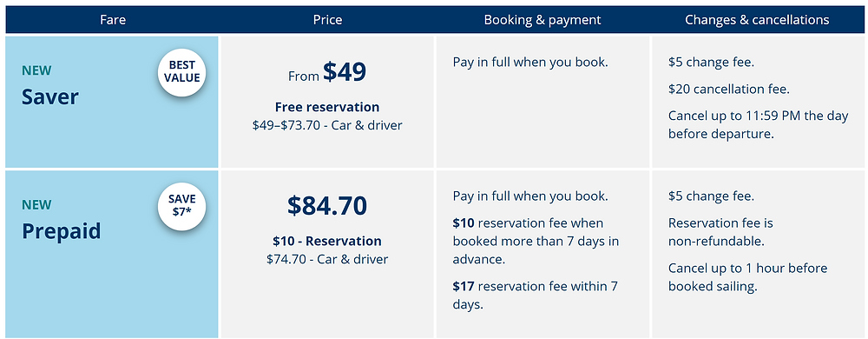Click Saver's $20 cancellation fee text
The width and height of the screenshot is (868, 339).
tap(729, 90)
